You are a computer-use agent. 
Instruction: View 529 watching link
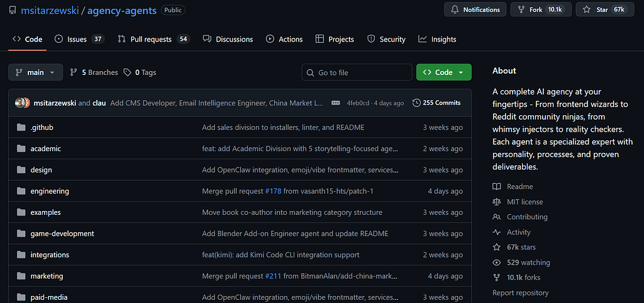tap(521, 262)
